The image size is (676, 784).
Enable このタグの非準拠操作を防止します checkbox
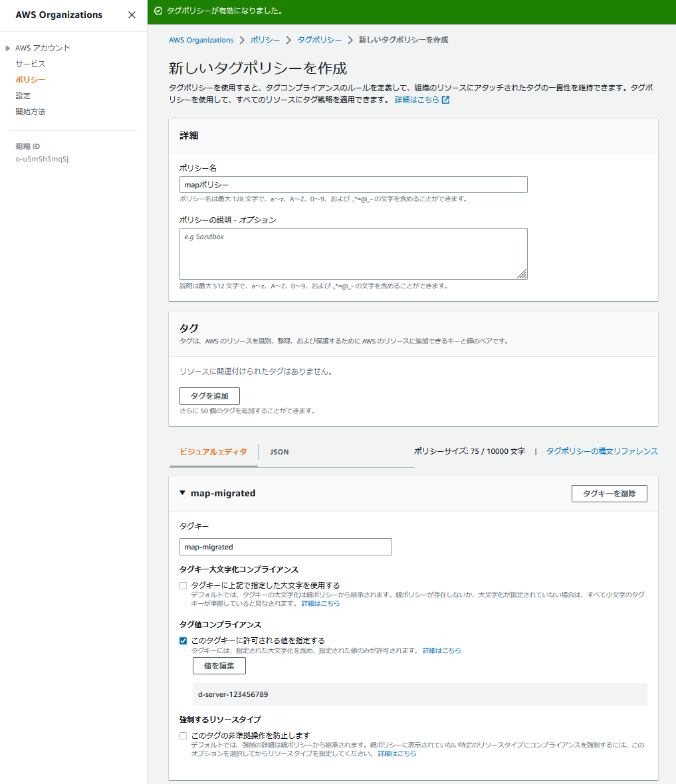coord(183,736)
